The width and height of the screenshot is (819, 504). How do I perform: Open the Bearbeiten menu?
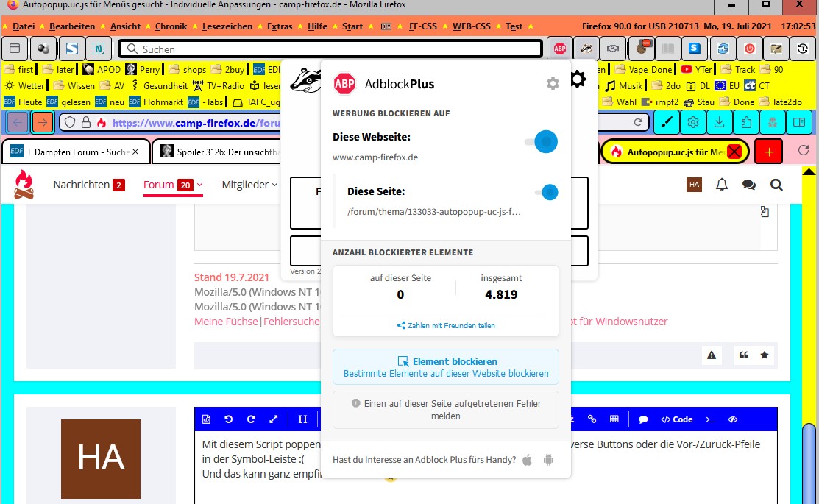pyautogui.click(x=72, y=26)
